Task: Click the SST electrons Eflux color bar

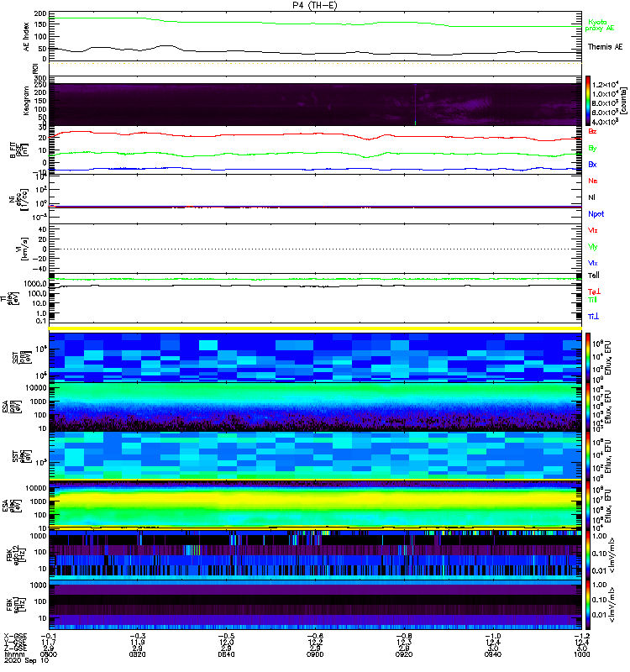Action: tap(588, 457)
